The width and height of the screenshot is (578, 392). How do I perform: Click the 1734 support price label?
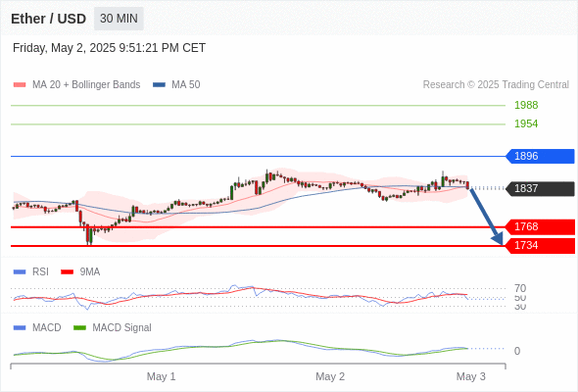coord(540,246)
